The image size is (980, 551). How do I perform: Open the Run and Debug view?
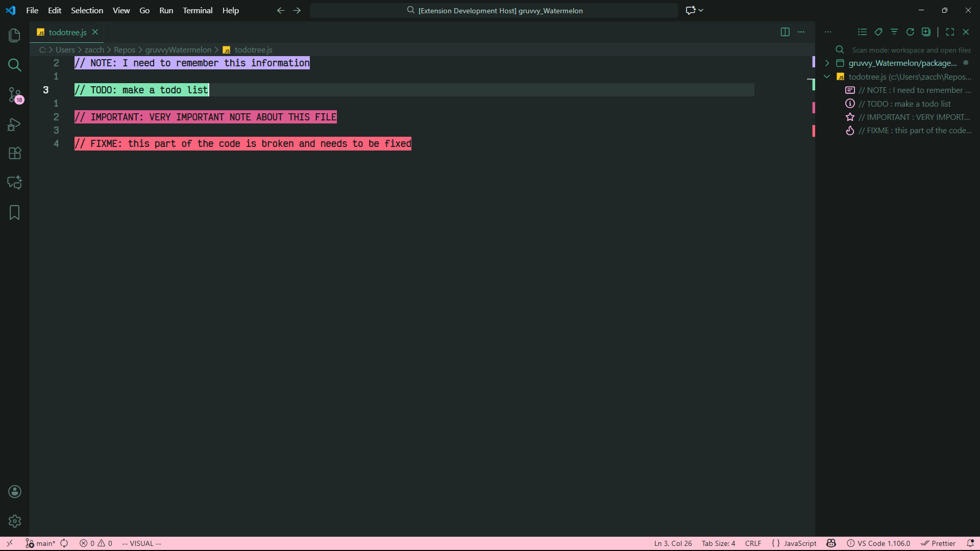coord(14,124)
